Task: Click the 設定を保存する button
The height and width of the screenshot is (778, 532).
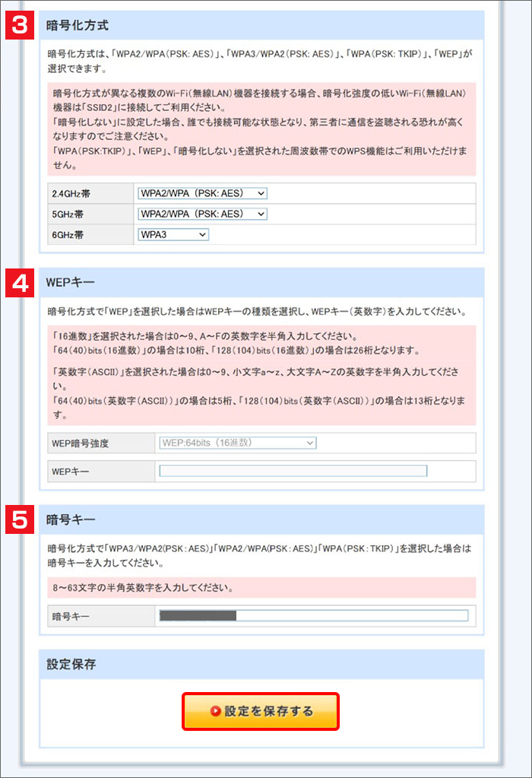Action: 261,711
